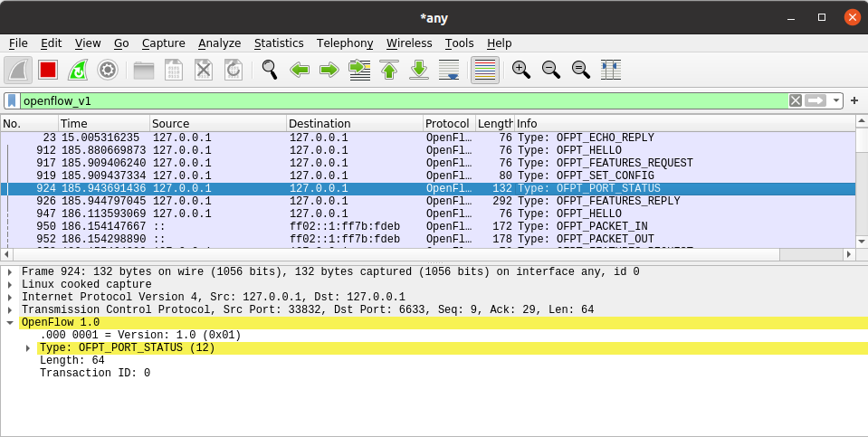Expand the Type: OFPT_PORT_STATUS (12) node
The image size is (868, 437).
click(x=28, y=348)
